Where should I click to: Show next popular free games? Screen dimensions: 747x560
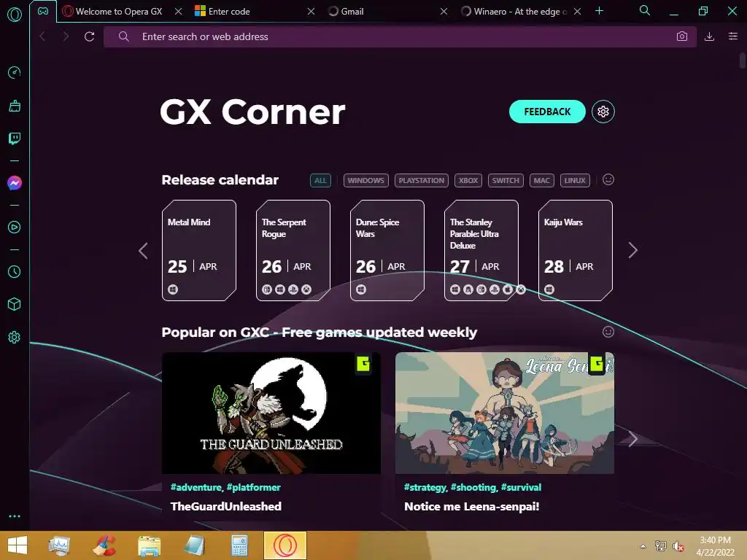[632, 439]
